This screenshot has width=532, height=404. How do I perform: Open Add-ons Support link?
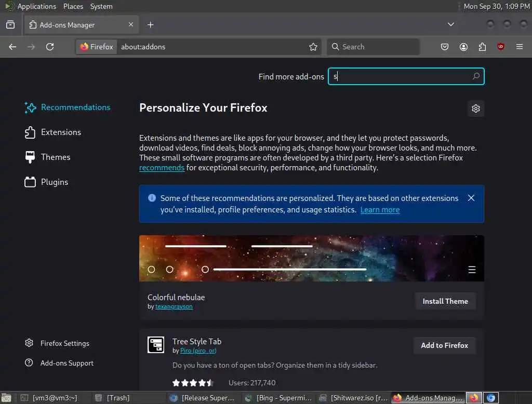[59, 363]
